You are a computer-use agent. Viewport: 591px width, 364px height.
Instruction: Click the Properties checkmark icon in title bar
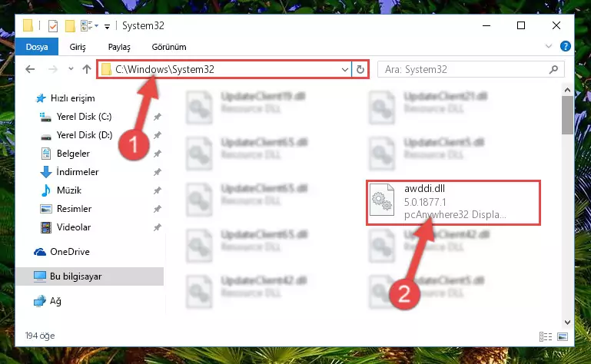click(x=53, y=26)
